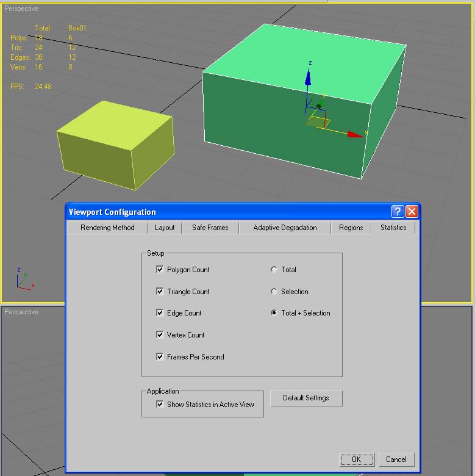Select the small yellow box in the viewport

point(116,143)
